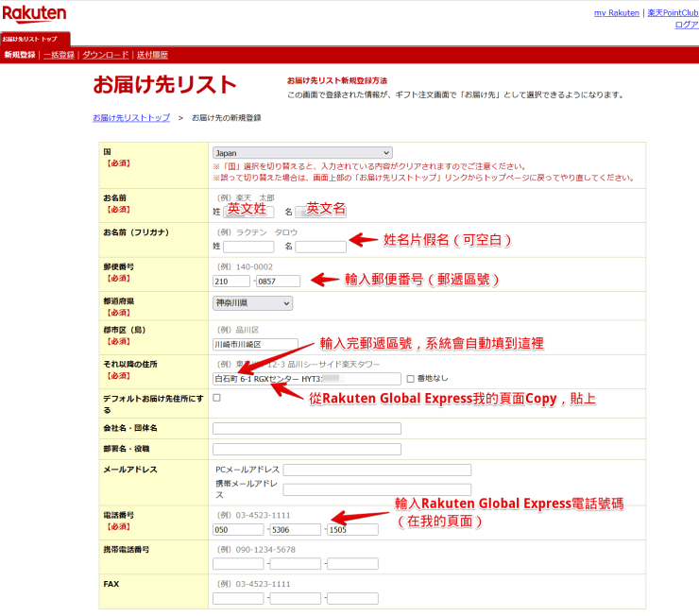This screenshot has width=699, height=616.
Task: Follow the お届け先リストトップ breadcrumb link
Action: [131, 118]
